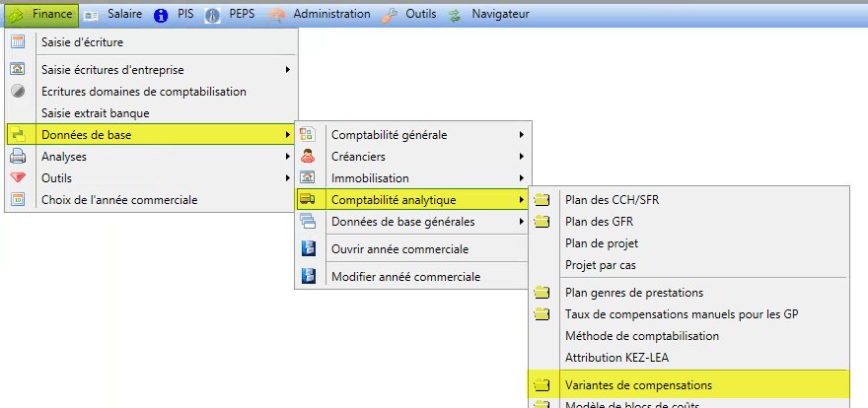Click the red triangle icon beside Outils
The height and width of the screenshot is (408, 868).
(x=18, y=178)
